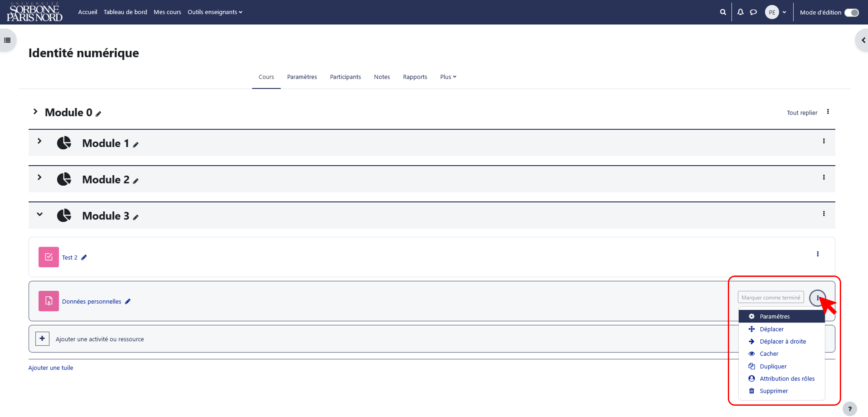Click Cacher to hide the activity

click(769, 354)
